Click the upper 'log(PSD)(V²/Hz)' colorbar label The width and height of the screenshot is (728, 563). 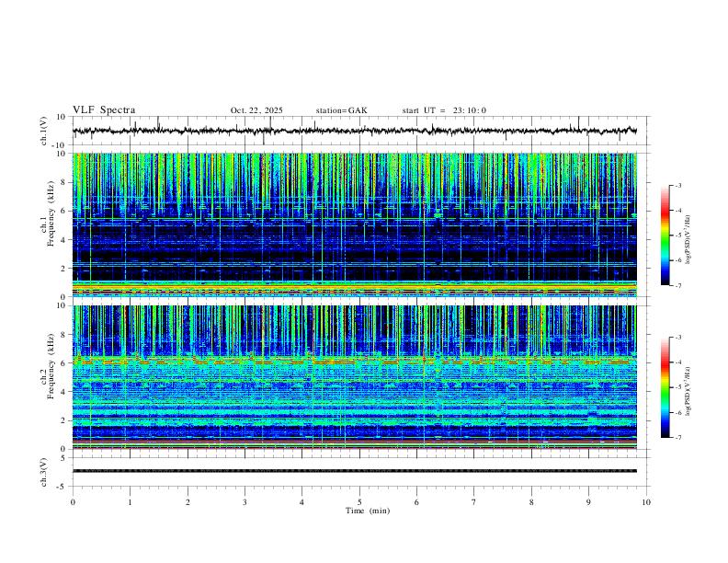pyautogui.click(x=688, y=240)
